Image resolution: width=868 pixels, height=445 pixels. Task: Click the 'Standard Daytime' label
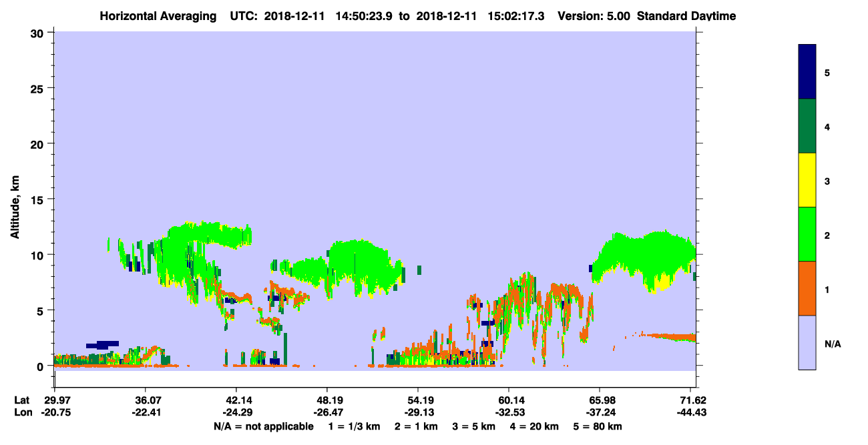pos(686,16)
